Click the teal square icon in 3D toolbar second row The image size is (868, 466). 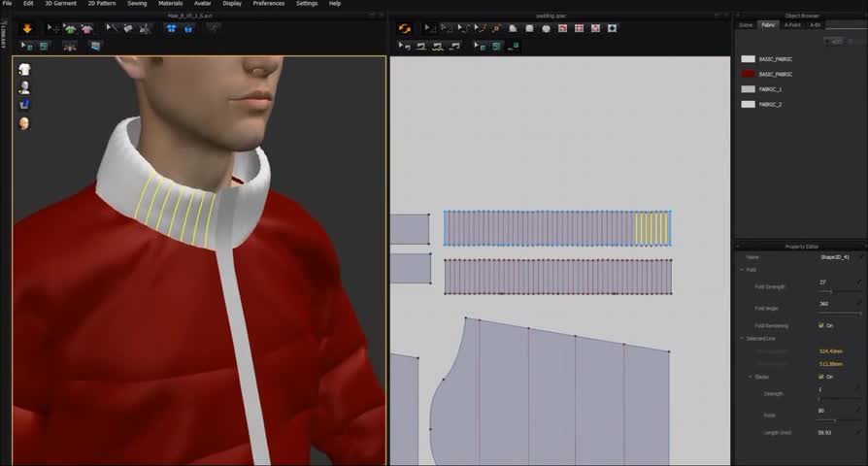(43, 47)
